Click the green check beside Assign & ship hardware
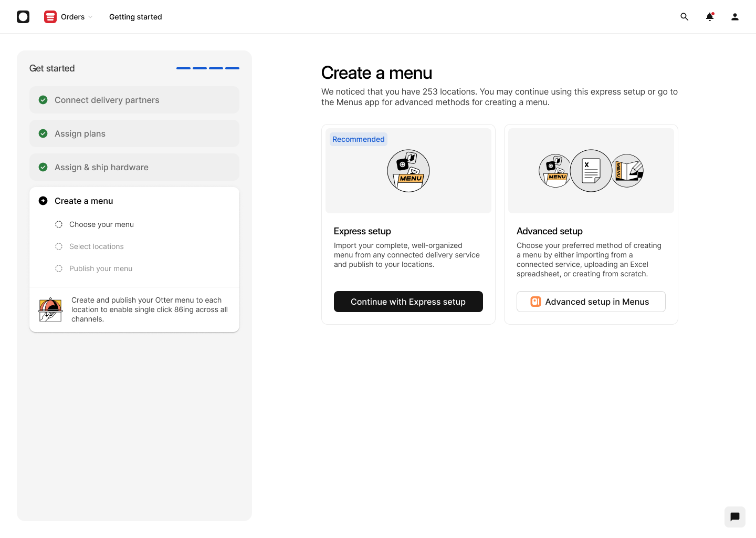756x538 pixels. click(x=43, y=167)
